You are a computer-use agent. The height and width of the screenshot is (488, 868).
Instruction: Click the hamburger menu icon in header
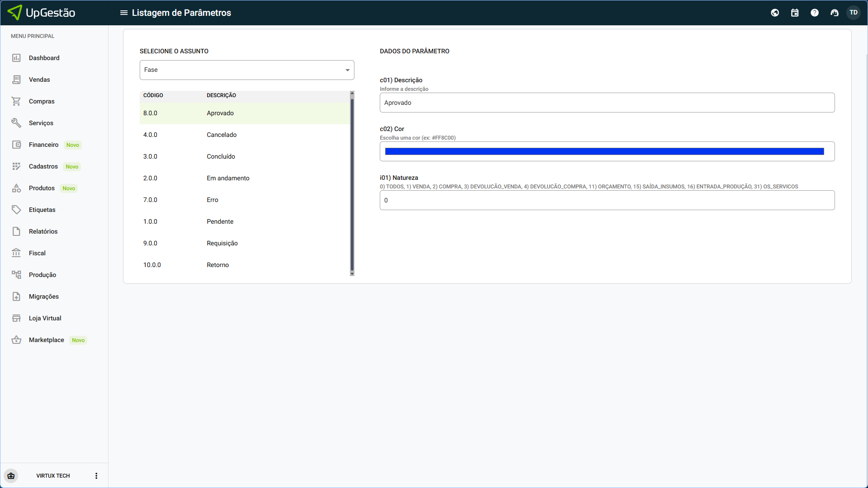pos(123,13)
